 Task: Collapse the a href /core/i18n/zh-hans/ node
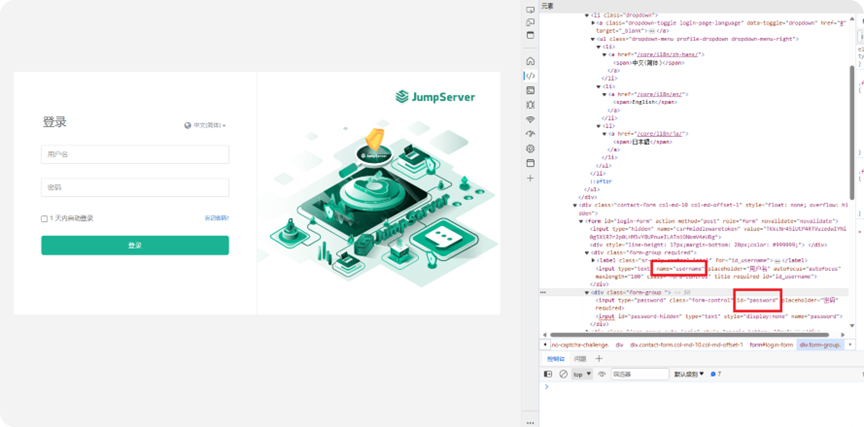604,55
